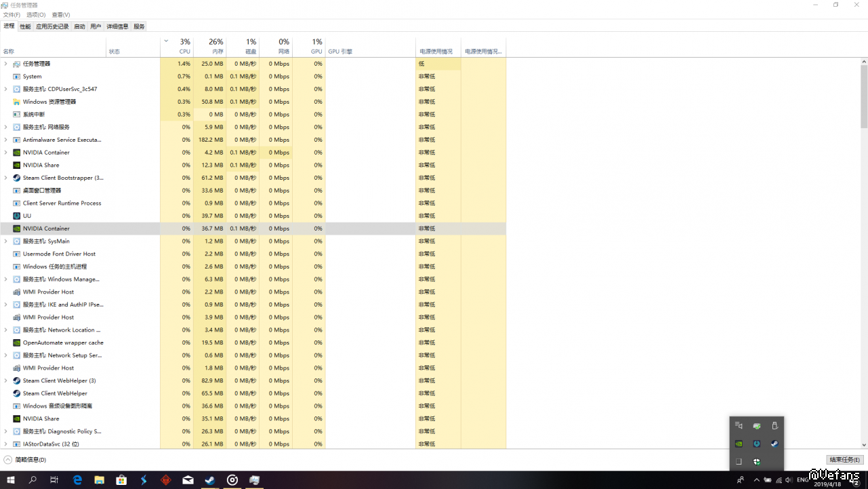Click the Task Manager title bar icon
Screen dimensions: 868x489
click(x=5, y=5)
